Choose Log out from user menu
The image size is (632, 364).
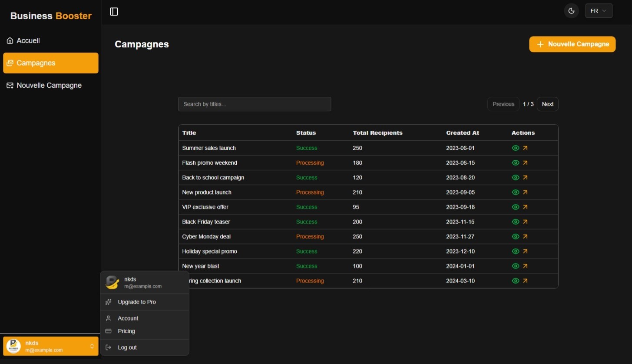[x=127, y=347]
